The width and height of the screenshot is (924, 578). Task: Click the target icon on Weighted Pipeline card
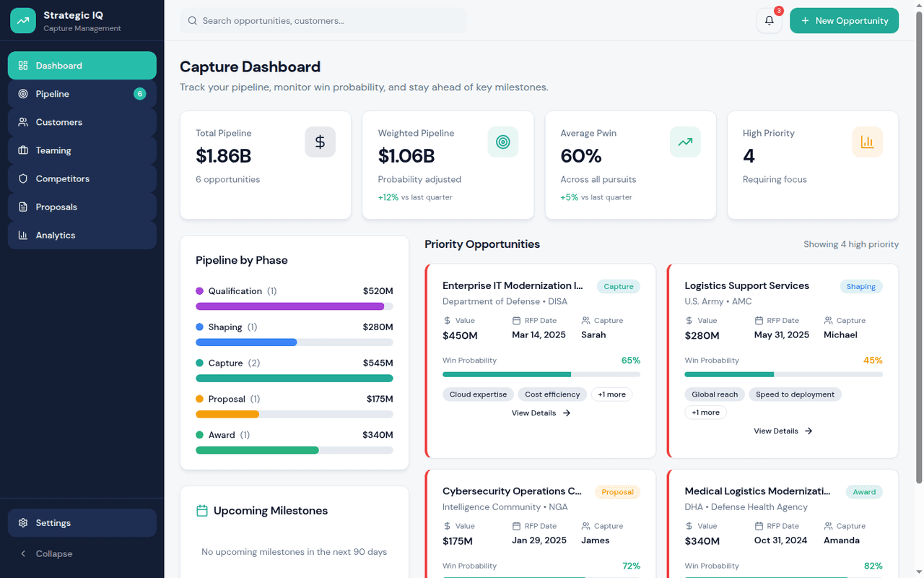tap(503, 142)
